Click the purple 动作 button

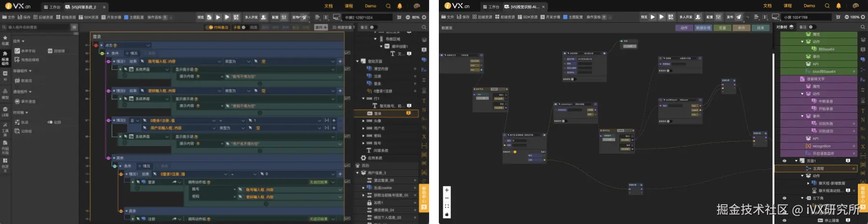pyautogui.click(x=684, y=28)
